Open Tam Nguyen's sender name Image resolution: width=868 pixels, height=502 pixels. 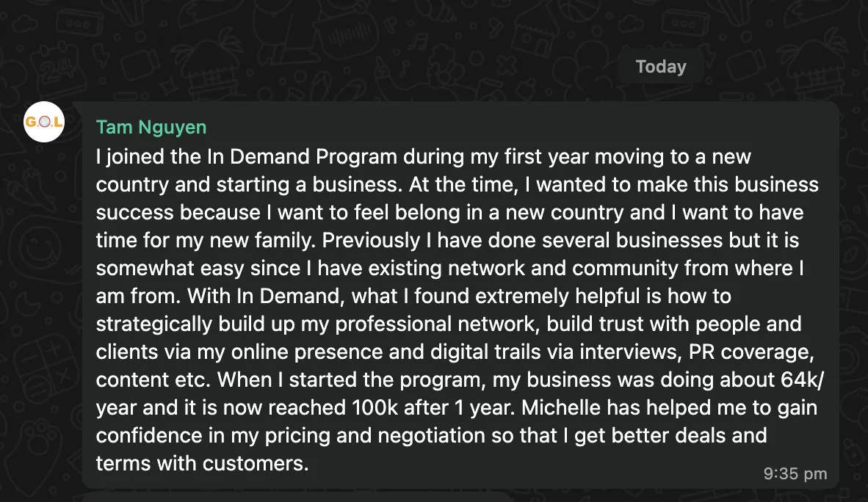click(151, 127)
